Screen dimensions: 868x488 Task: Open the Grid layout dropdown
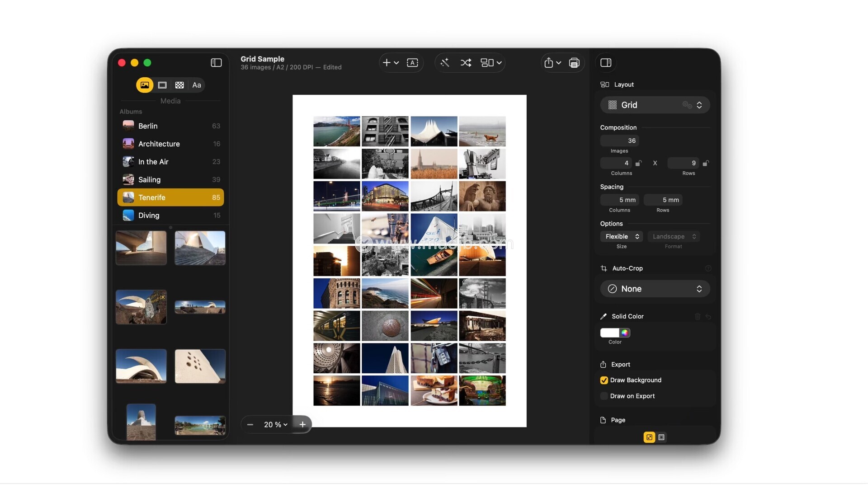655,105
